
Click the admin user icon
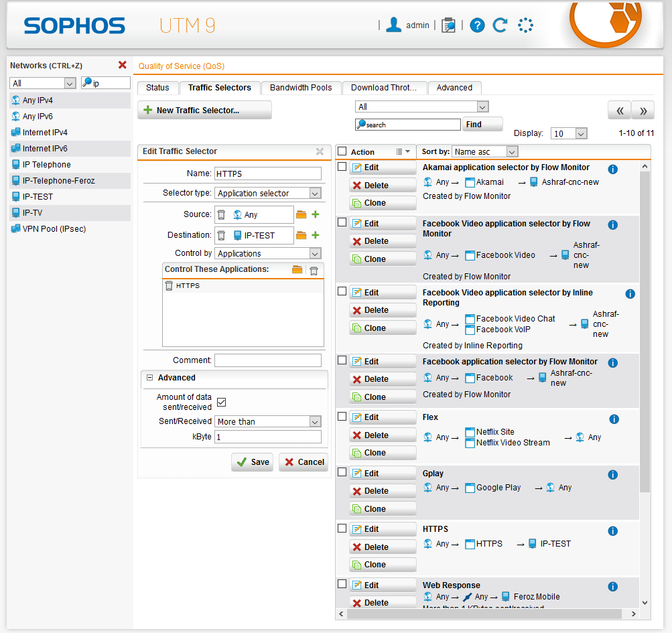point(393,25)
